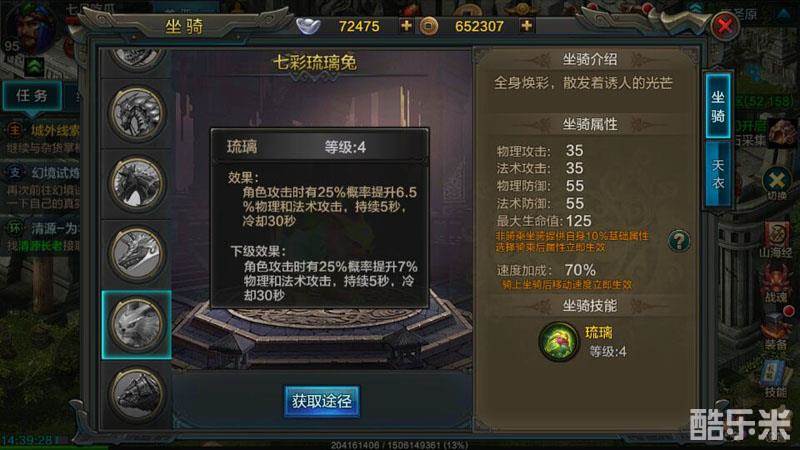The image size is (800, 450).
Task: Select the bottom mount icon in list
Action: pyautogui.click(x=137, y=394)
